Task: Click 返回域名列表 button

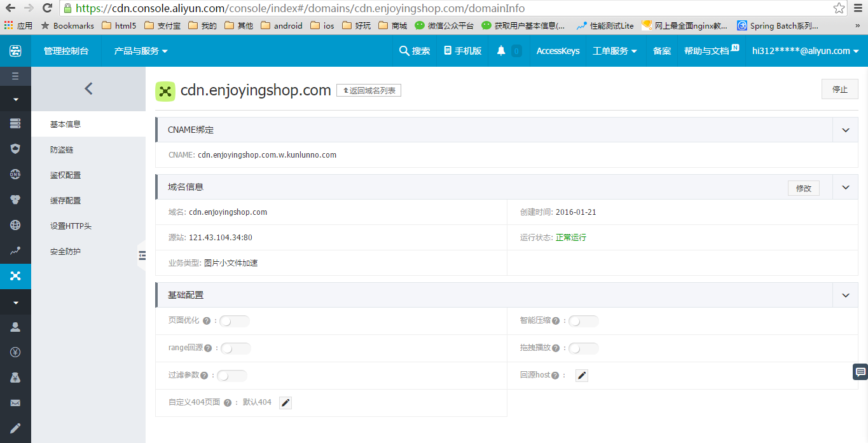Action: click(369, 90)
